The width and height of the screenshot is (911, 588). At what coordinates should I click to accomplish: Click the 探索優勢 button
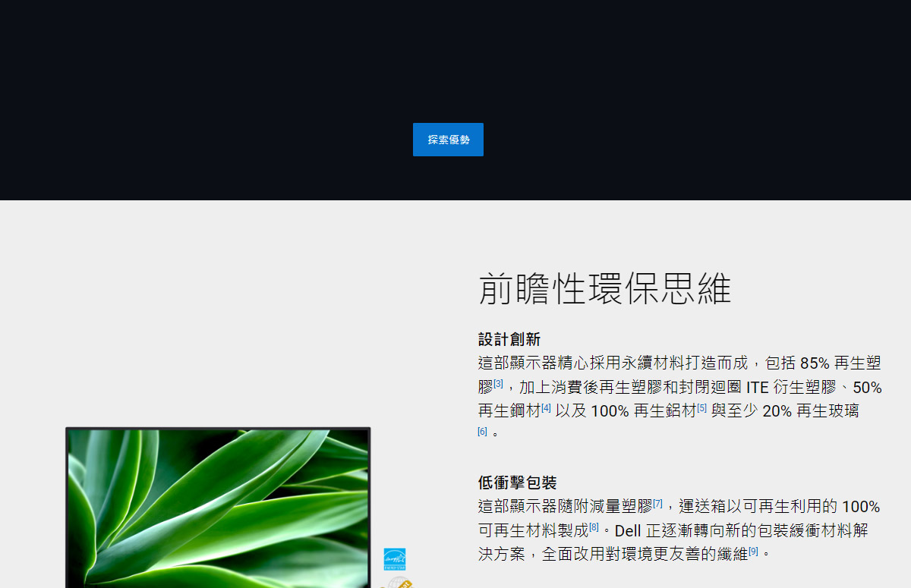448,140
